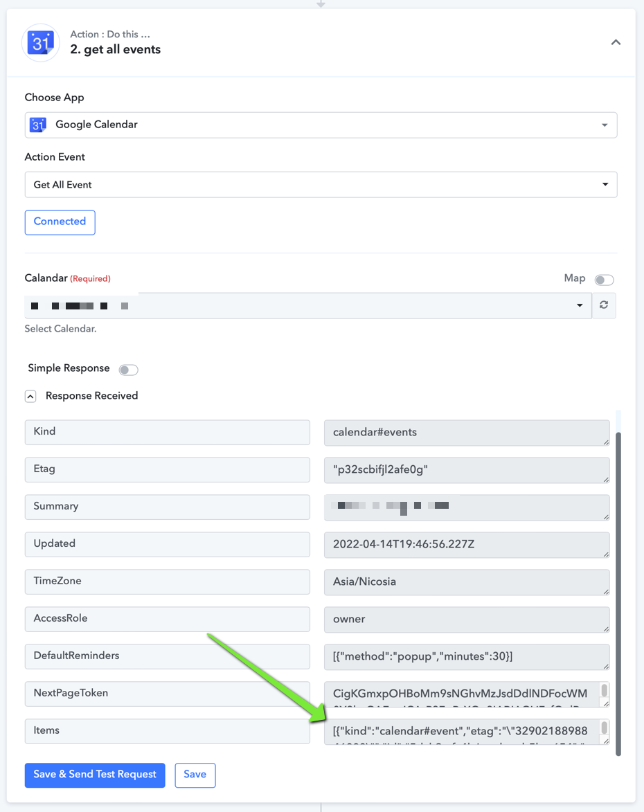Click Save & Send Test Request
The width and height of the screenshot is (644, 812).
(x=95, y=775)
